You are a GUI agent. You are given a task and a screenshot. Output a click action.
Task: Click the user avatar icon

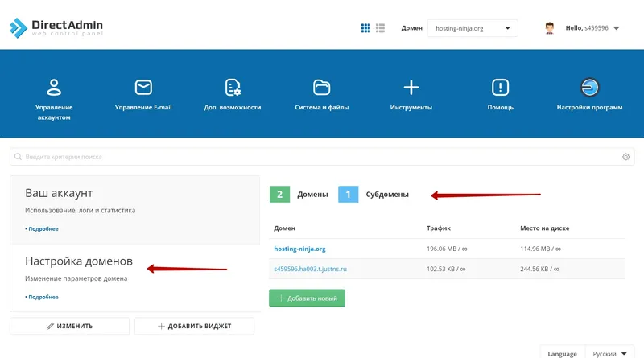click(x=550, y=28)
